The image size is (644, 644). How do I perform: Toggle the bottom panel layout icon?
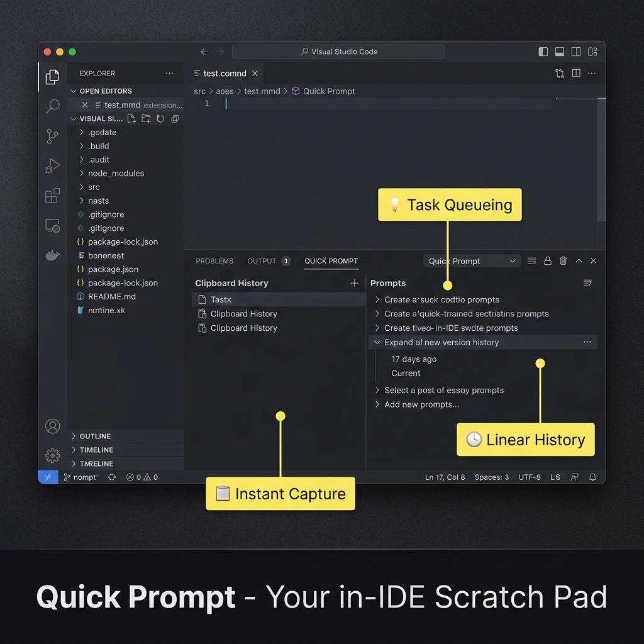point(559,52)
